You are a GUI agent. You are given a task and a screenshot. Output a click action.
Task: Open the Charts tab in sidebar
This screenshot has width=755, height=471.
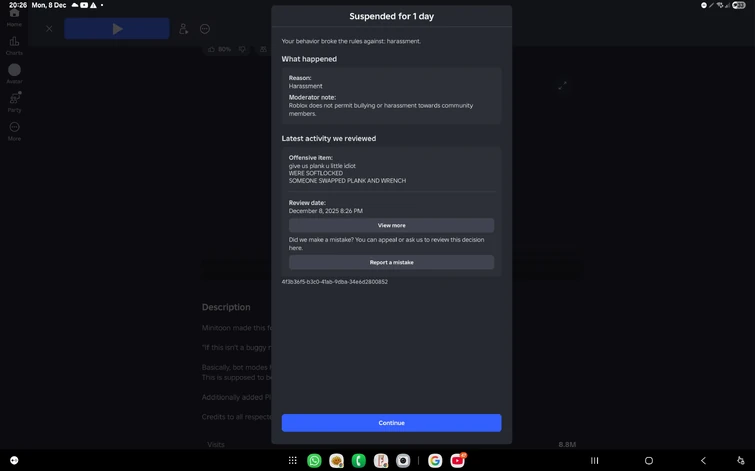coord(14,46)
